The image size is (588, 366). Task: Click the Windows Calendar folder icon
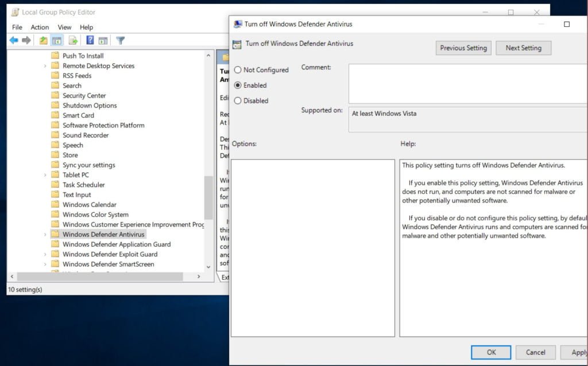pyautogui.click(x=55, y=204)
